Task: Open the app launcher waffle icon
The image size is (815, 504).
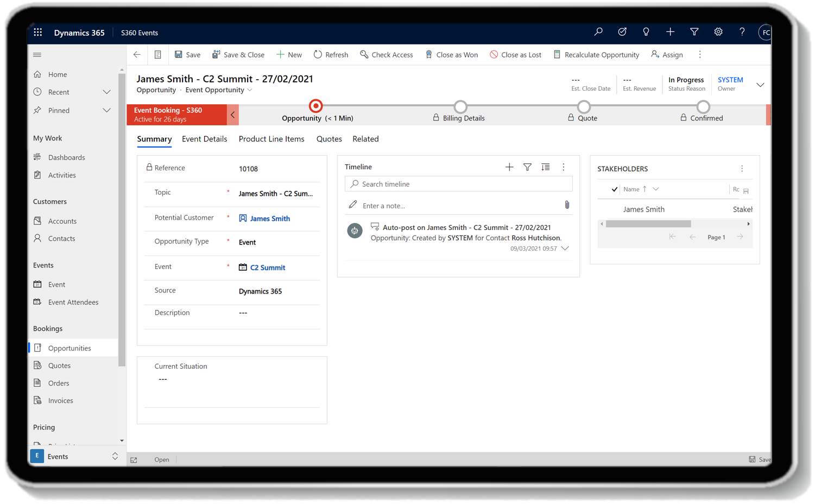Action: 38,33
